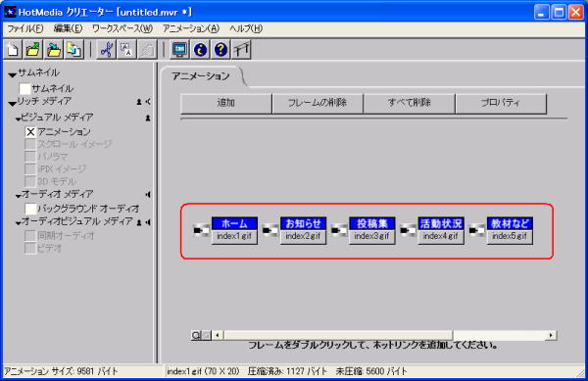This screenshot has width=588, height=381.
Task: Toggle the サムネイル checkbox
Action: point(24,89)
